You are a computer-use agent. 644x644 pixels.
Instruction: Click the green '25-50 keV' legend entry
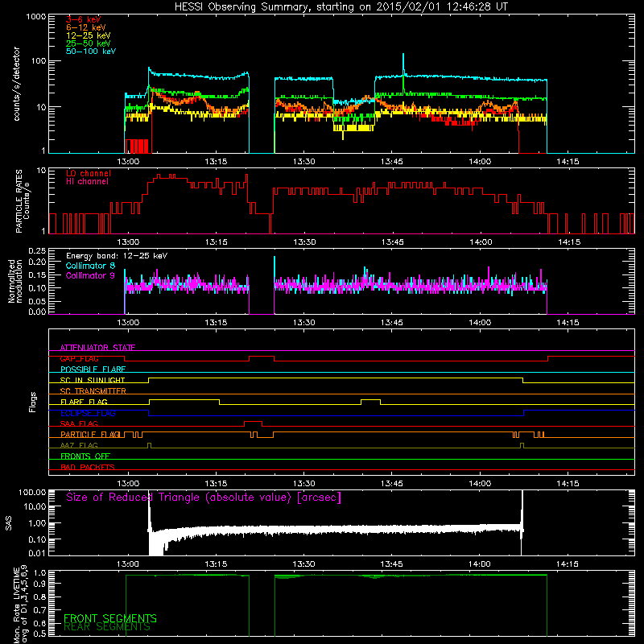(89, 43)
